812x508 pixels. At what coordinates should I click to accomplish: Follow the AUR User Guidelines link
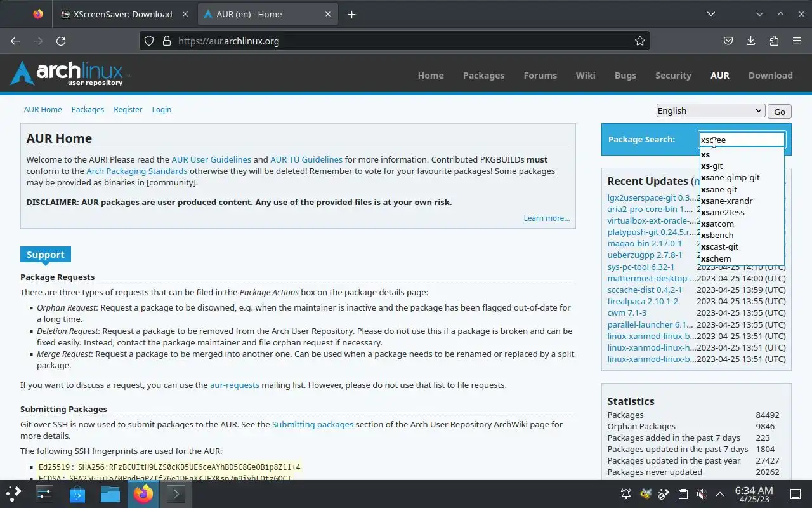(x=211, y=159)
